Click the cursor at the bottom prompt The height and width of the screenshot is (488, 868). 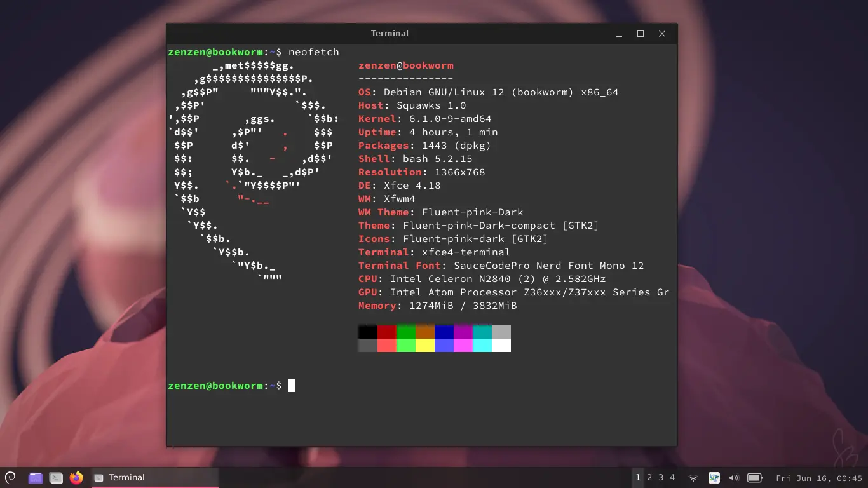pyautogui.click(x=292, y=386)
